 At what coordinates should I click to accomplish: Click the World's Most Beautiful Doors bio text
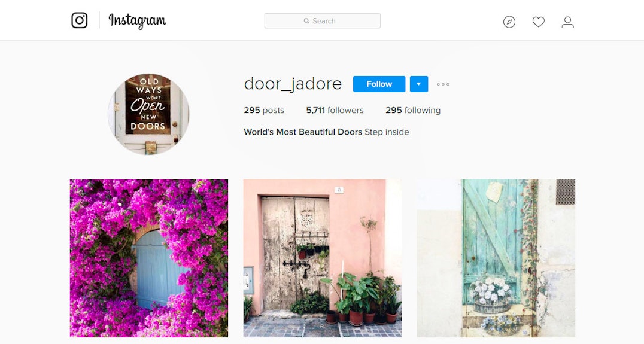pos(303,132)
